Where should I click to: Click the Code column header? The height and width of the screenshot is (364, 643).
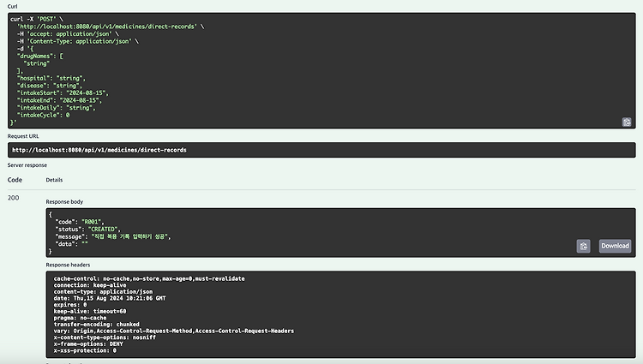[x=15, y=180]
